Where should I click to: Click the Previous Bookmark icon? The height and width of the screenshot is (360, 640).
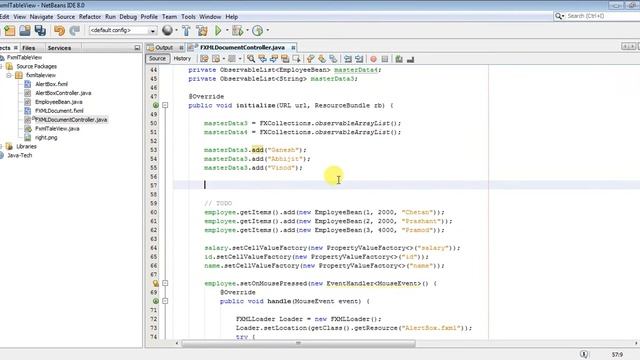point(311,59)
